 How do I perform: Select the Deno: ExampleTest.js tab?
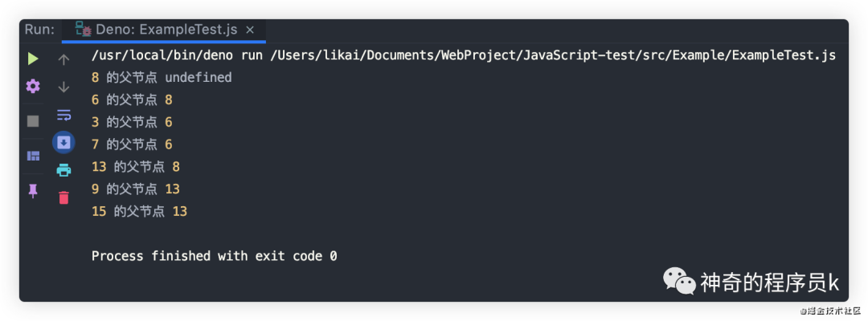coord(164,30)
